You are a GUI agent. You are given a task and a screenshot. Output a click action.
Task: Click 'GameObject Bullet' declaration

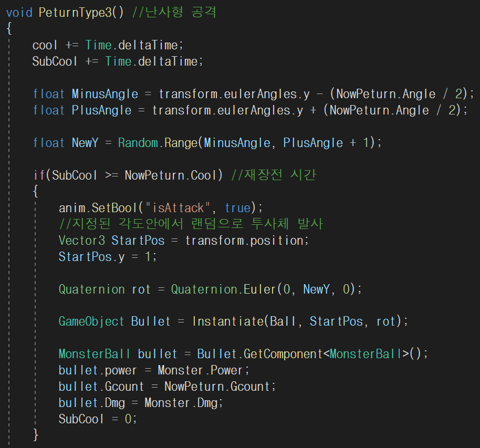click(114, 321)
